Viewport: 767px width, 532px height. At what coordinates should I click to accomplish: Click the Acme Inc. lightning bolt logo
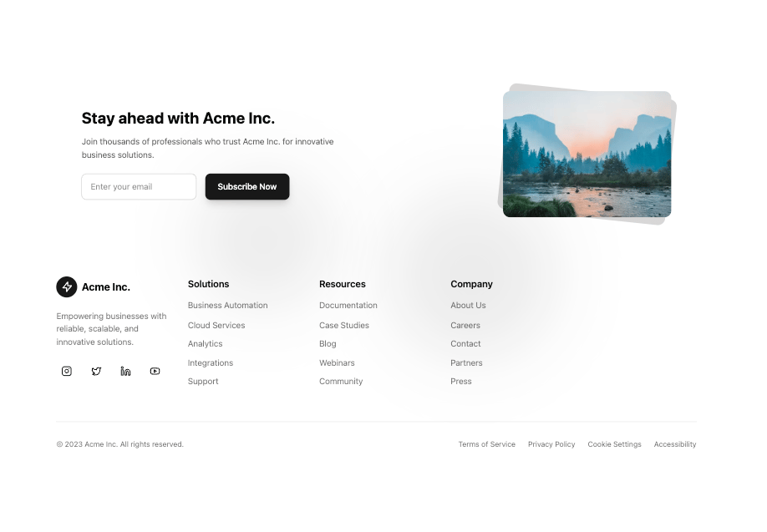[x=67, y=287]
